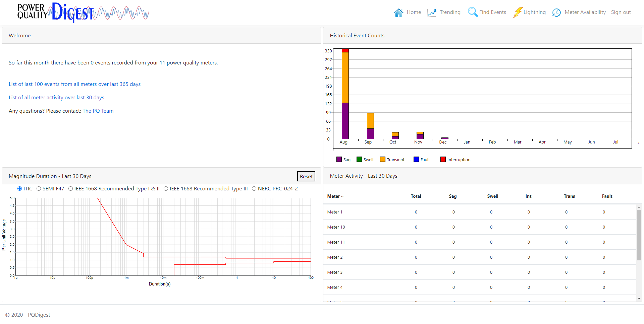644x324 pixels.
Task: Reset the Magnitude Duration chart
Action: tap(306, 176)
